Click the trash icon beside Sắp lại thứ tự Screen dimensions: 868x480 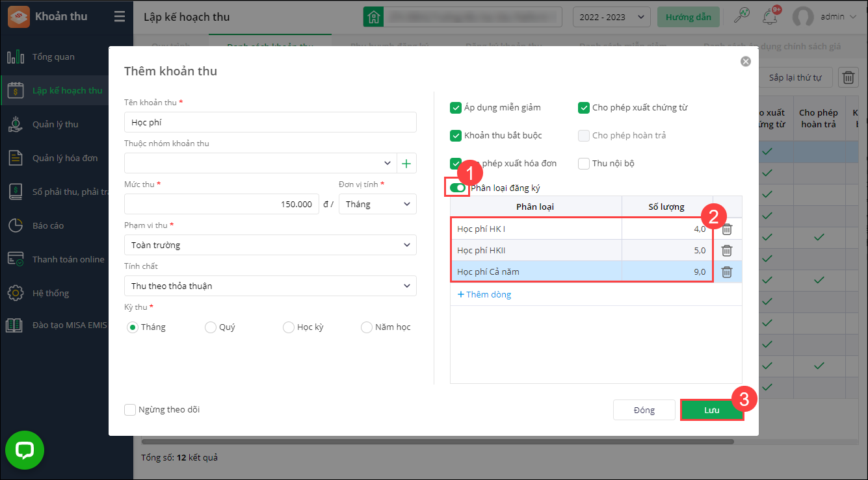tap(848, 78)
